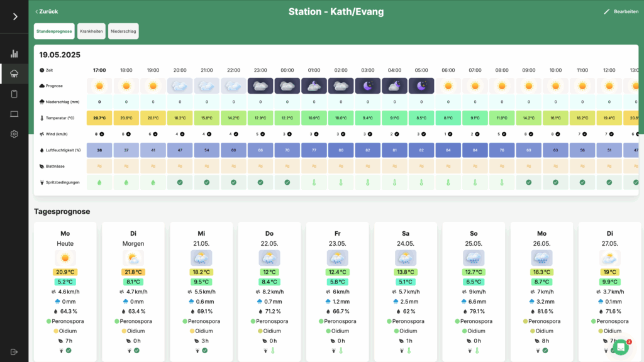
Task: Open the bar chart statistics sidebar icon
Action: (x=14, y=54)
